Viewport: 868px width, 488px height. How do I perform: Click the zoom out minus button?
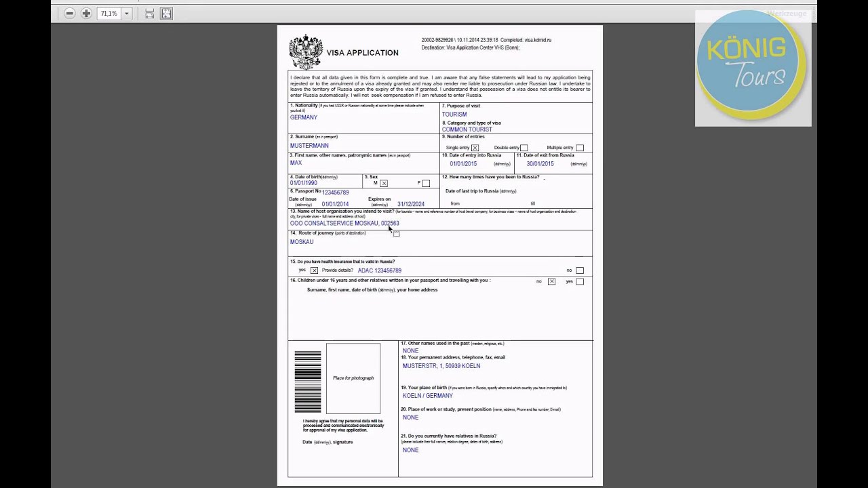point(69,14)
